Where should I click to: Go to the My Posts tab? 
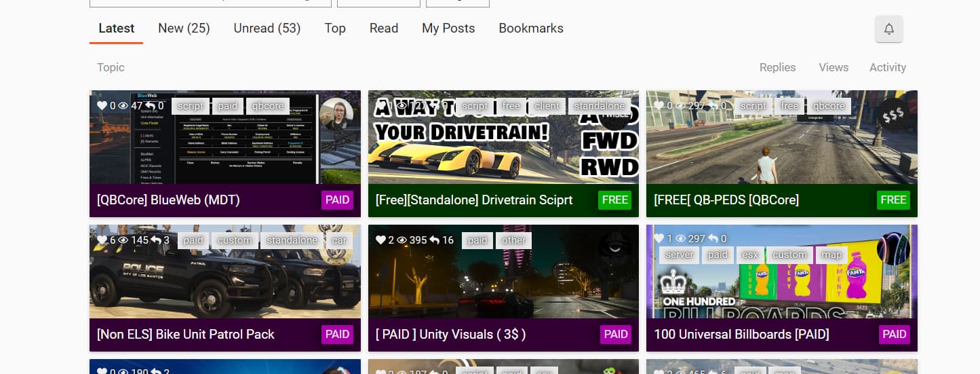448,29
